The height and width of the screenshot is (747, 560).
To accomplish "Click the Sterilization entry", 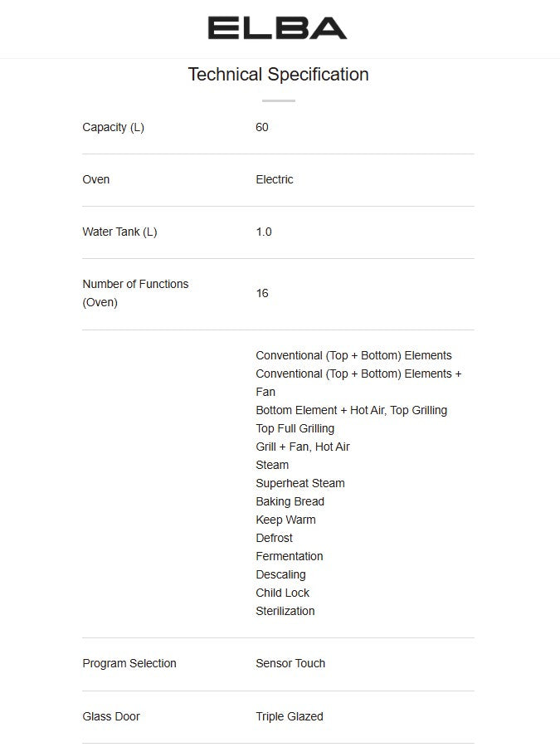I will point(285,611).
